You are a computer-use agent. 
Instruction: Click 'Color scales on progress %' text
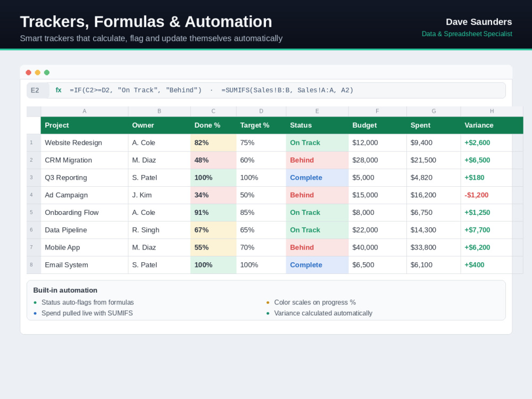315,302
